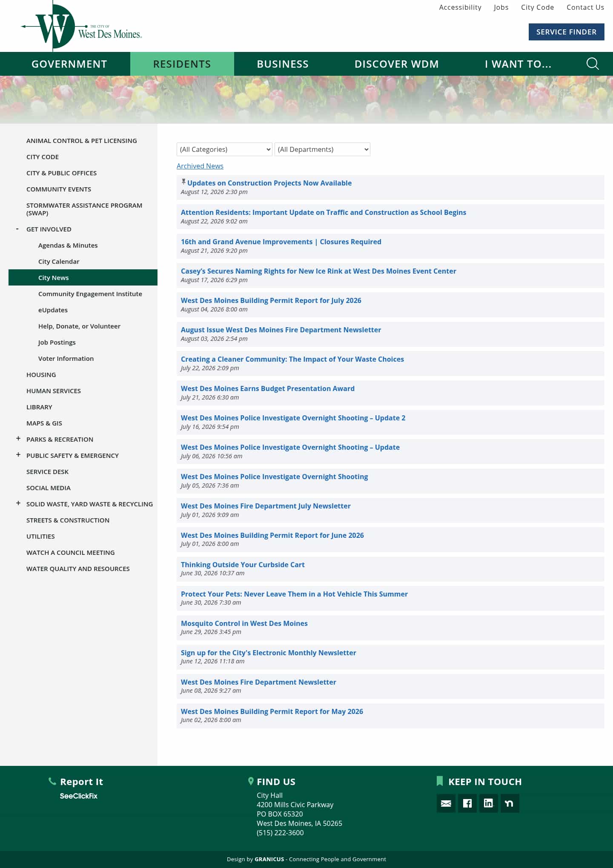Open Mosquito Control in West Des Moines
This screenshot has width=613, height=868.
click(244, 623)
